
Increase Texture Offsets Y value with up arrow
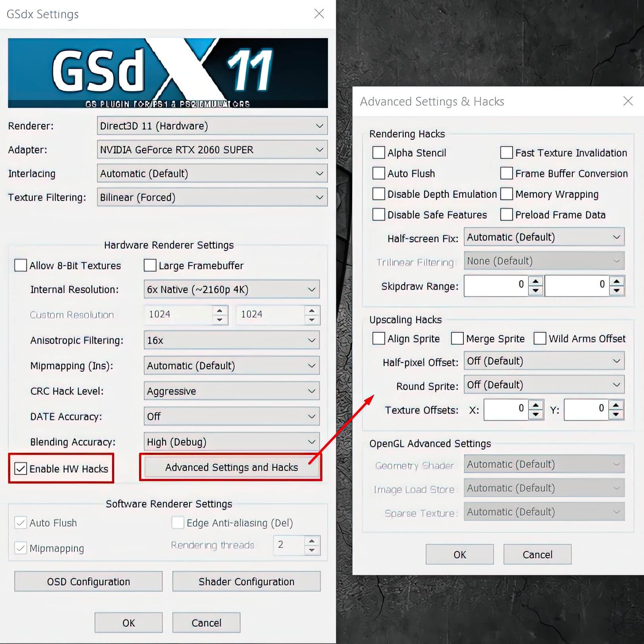616,405
